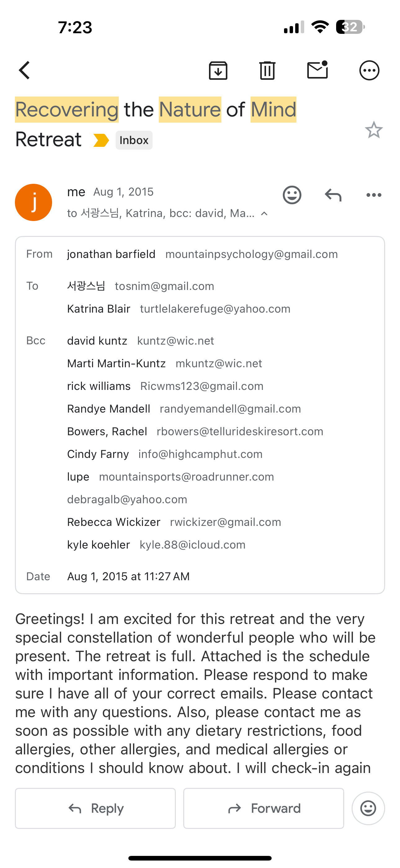The image size is (400, 868).
Task: Tap rbowers@tellurideskiresort.com address
Action: (240, 431)
